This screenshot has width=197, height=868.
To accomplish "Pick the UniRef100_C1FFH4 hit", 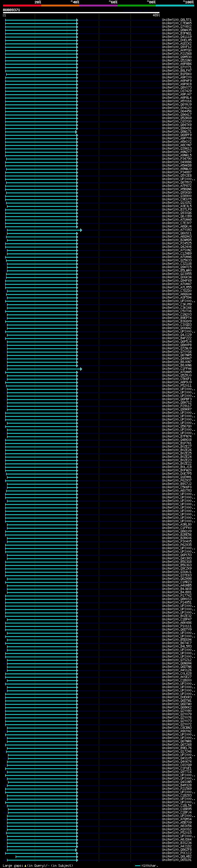I will tap(176, 369).
